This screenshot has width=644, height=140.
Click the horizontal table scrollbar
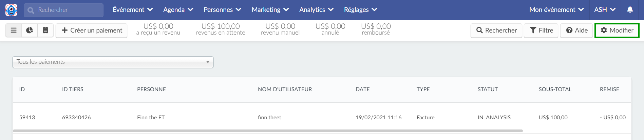click(x=268, y=131)
